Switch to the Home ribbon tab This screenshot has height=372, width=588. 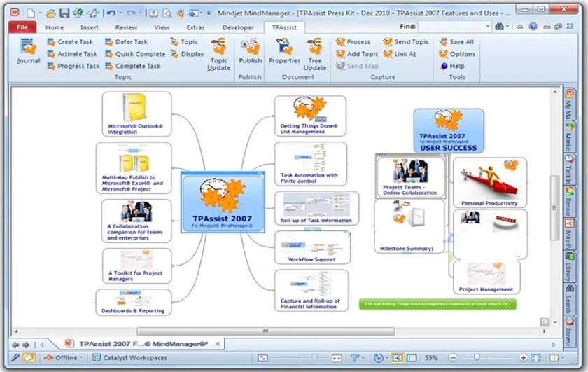(x=55, y=27)
